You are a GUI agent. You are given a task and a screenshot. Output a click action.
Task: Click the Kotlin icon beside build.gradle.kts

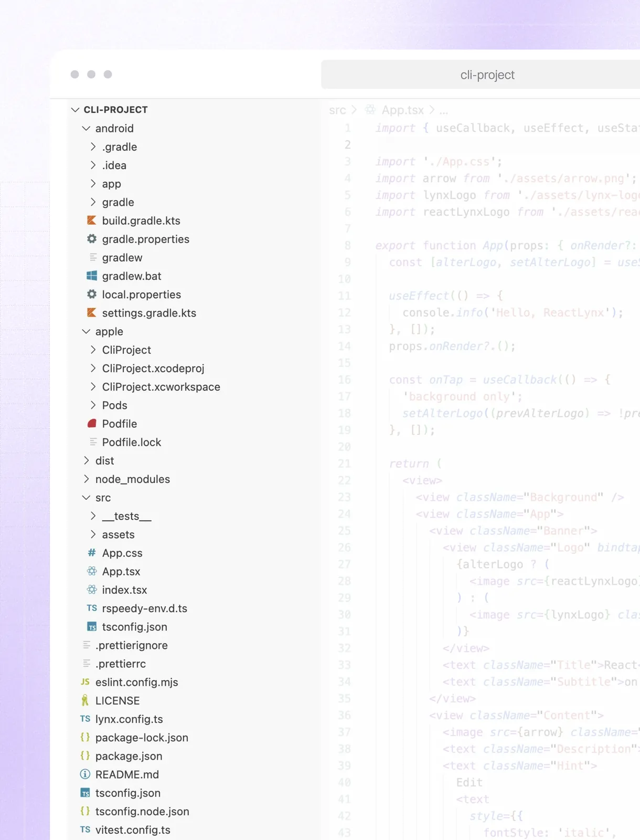(92, 220)
